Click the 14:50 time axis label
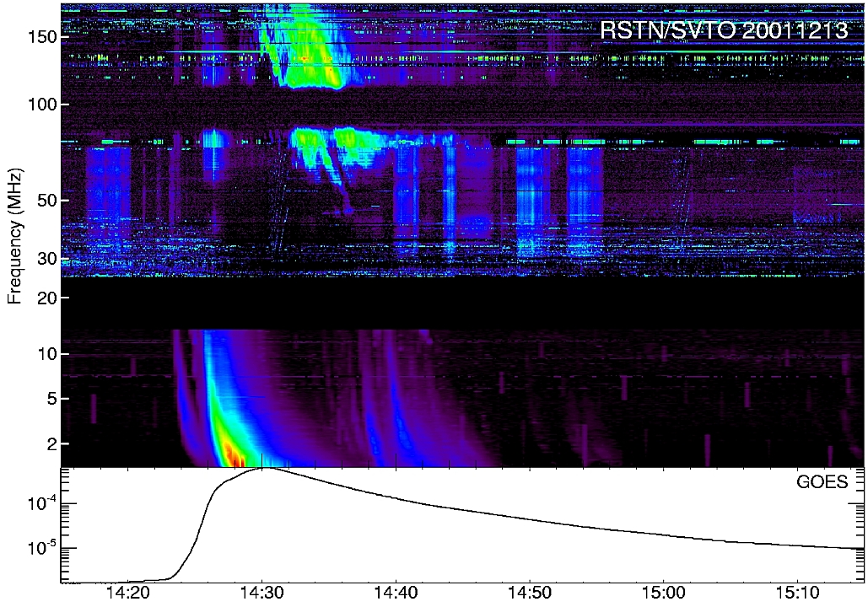The width and height of the screenshot is (868, 607). (x=530, y=594)
